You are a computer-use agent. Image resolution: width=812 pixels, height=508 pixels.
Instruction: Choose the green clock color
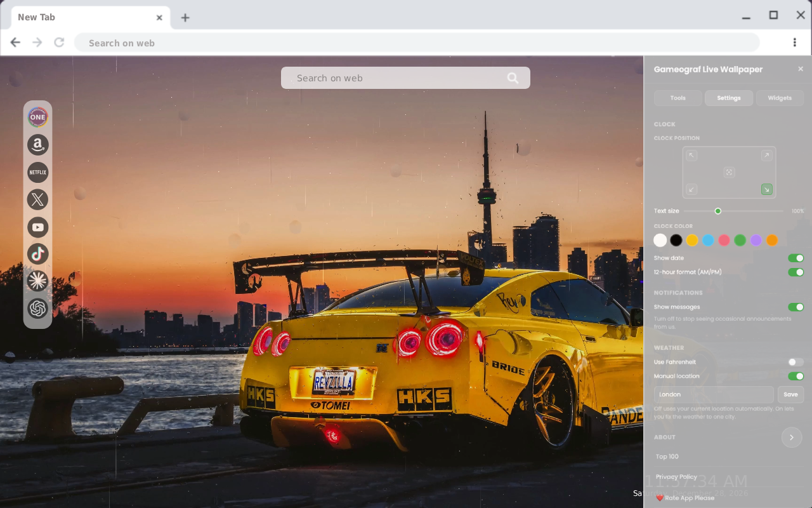[x=740, y=240]
